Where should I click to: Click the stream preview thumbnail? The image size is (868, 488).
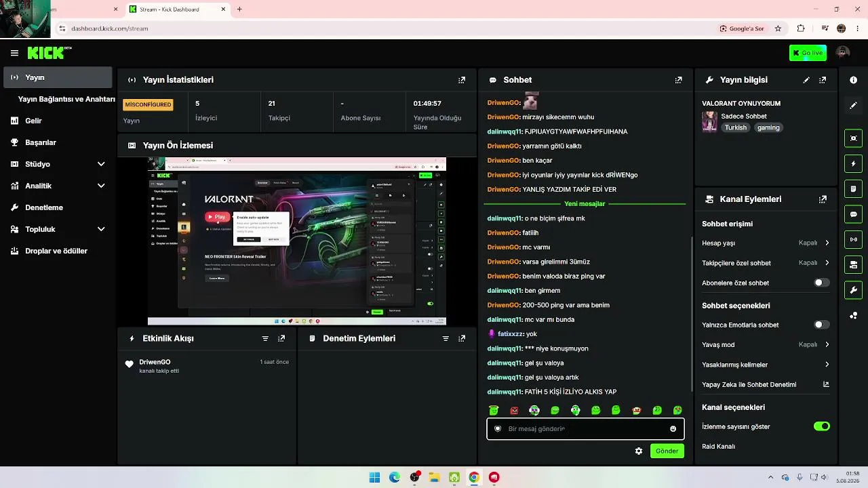pyautogui.click(x=297, y=241)
